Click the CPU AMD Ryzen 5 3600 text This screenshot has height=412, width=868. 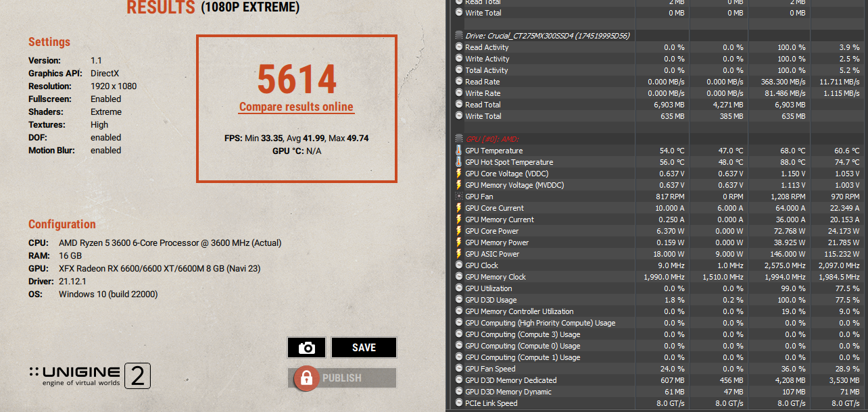click(x=170, y=242)
